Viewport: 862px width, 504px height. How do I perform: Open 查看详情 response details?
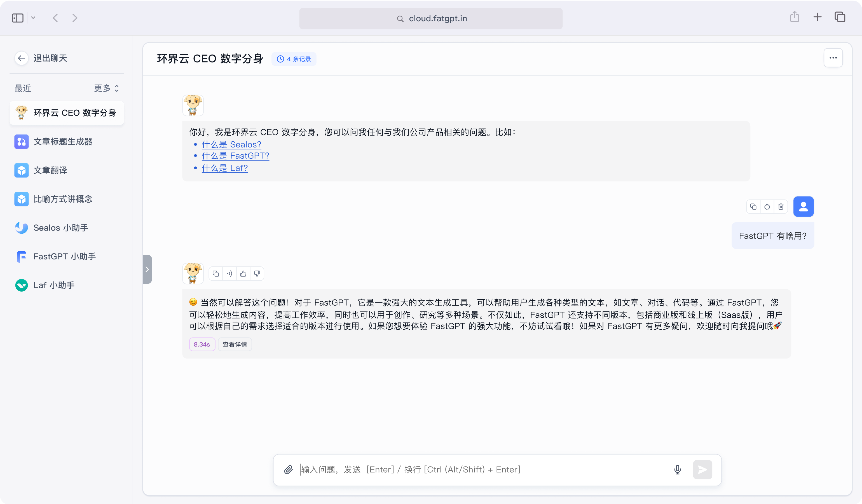click(235, 344)
